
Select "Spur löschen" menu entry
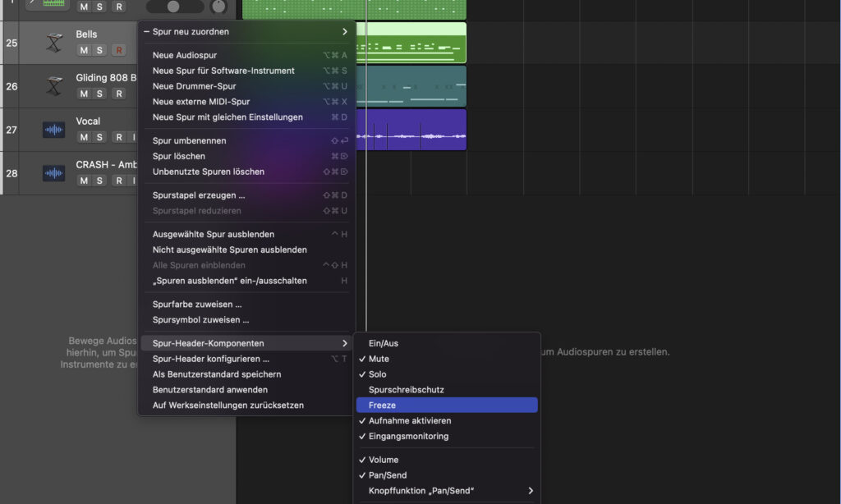coord(246,156)
